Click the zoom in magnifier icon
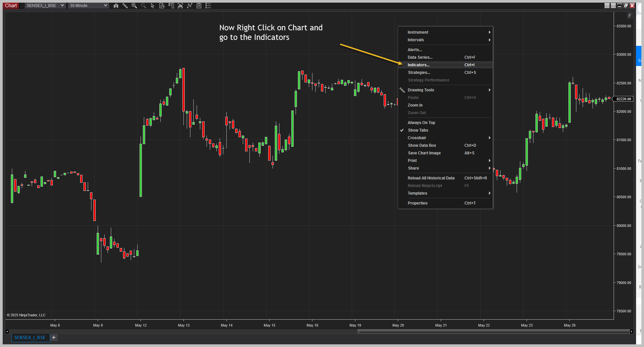This screenshot has width=644, height=347. [134, 6]
